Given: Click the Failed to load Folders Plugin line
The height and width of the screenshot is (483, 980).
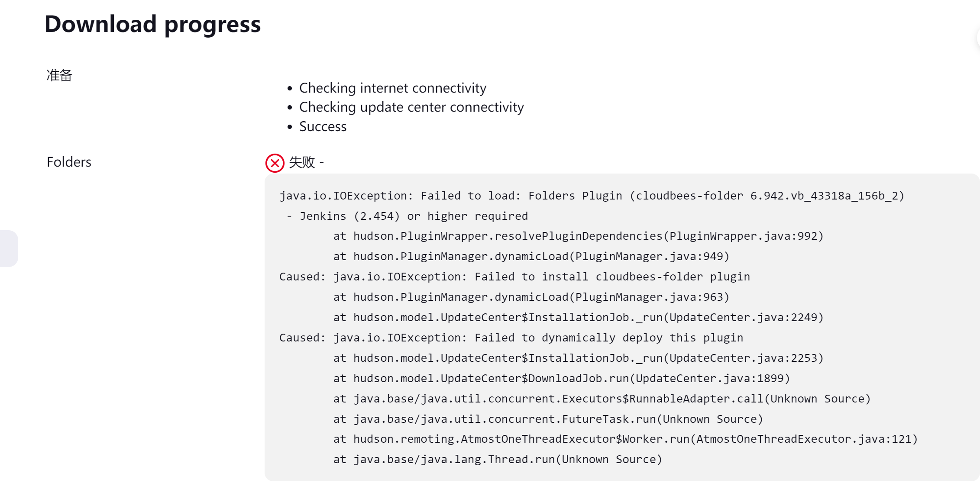Looking at the screenshot, I should click(592, 196).
